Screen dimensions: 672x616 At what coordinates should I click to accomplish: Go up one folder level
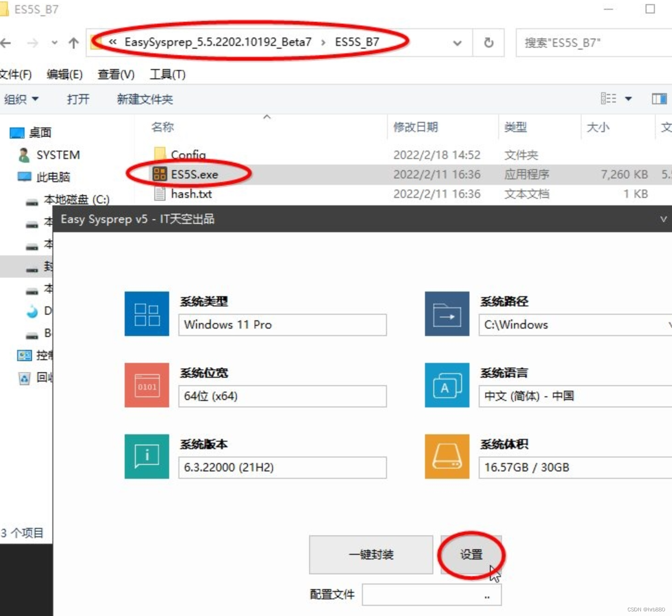(x=73, y=43)
